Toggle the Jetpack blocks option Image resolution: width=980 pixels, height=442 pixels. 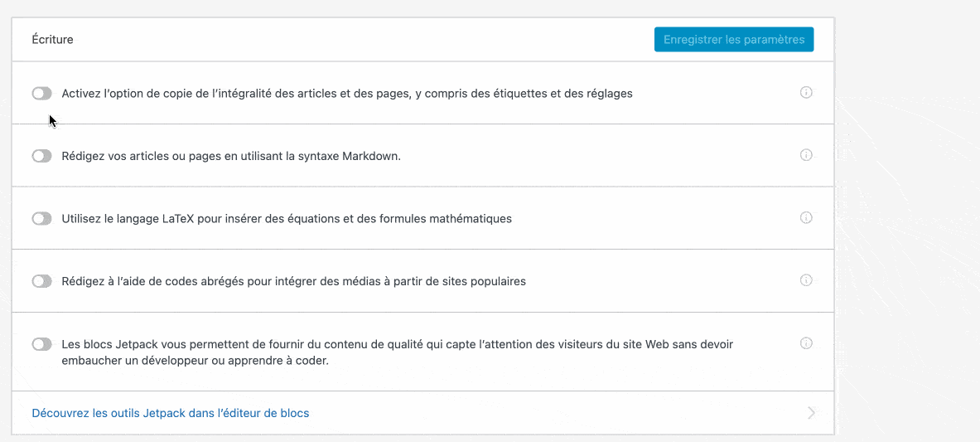[42, 343]
